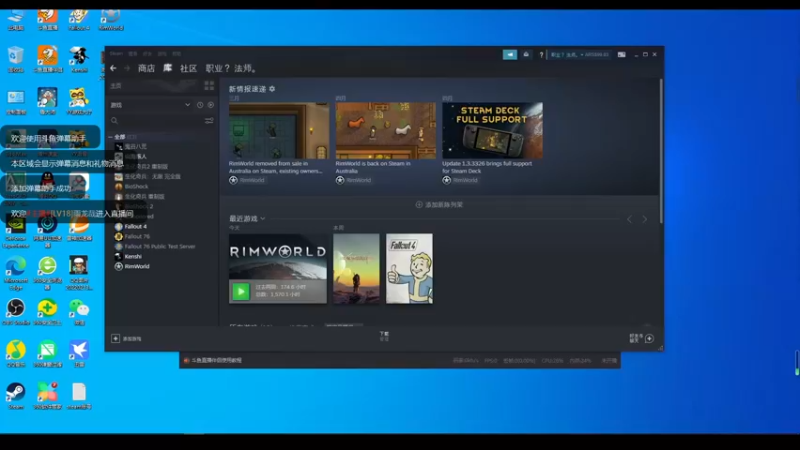This screenshot has height=450, width=800.
Task: Open the WeChat desktop shortcut
Action: pyautogui.click(x=79, y=312)
